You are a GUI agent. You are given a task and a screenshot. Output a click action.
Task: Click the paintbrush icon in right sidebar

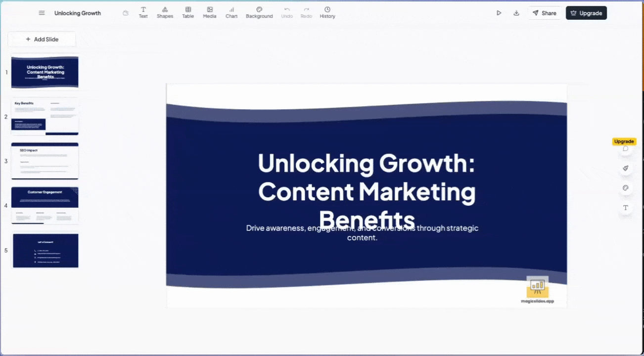[626, 169]
